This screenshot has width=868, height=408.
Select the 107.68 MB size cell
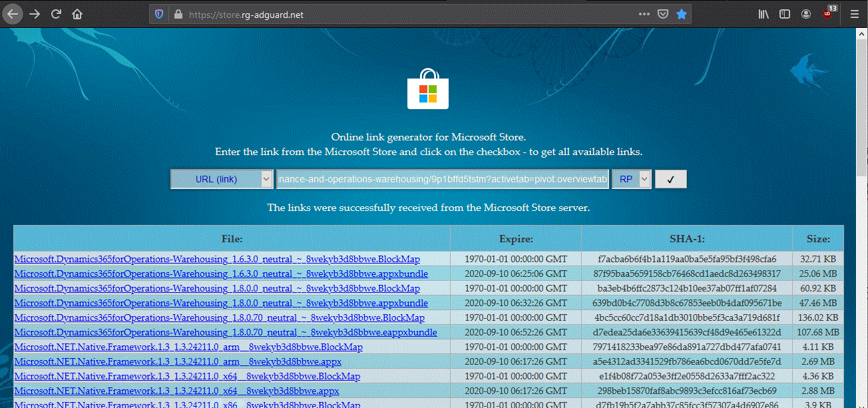pos(818,332)
